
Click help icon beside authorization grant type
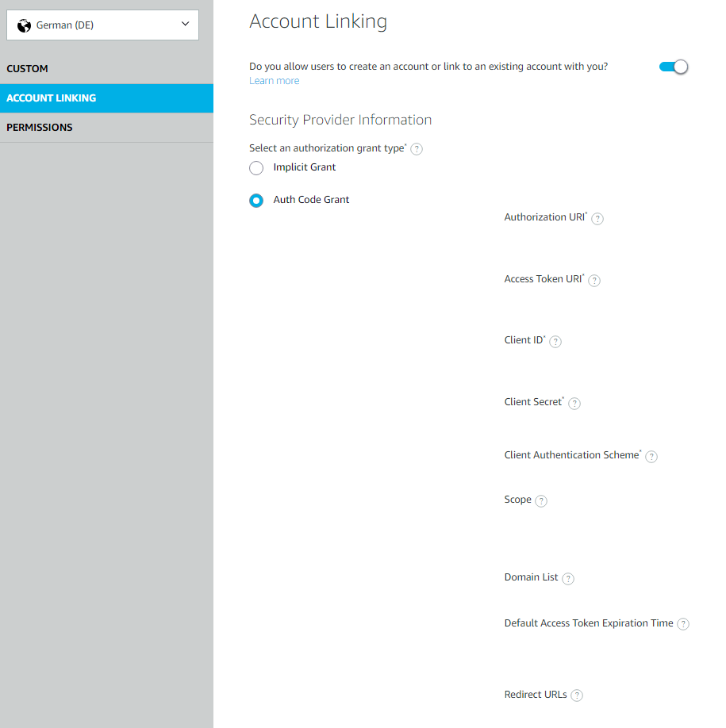[x=417, y=149]
